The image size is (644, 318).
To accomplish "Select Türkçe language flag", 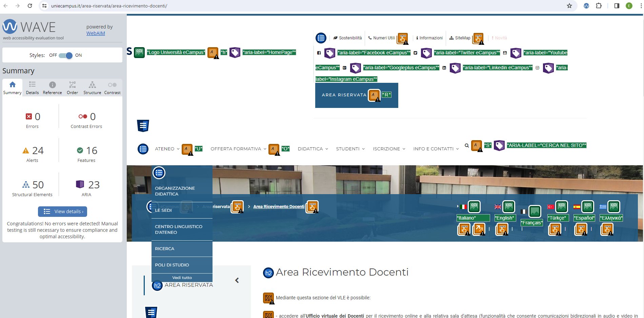I will [551, 207].
